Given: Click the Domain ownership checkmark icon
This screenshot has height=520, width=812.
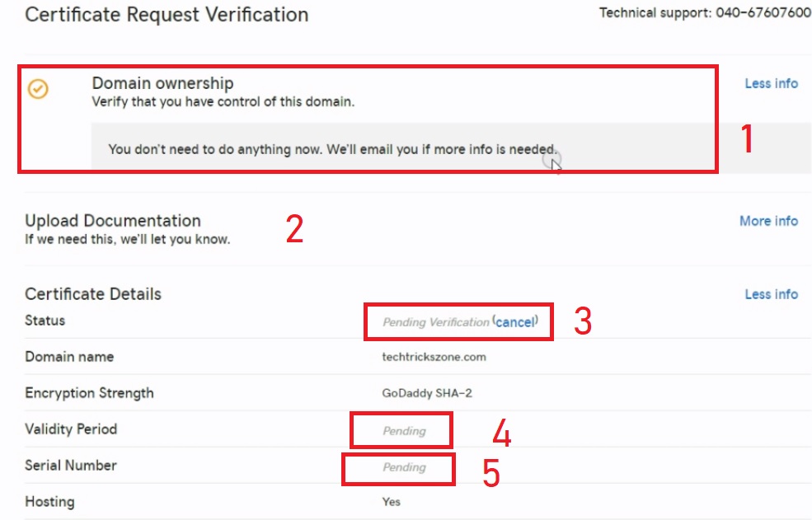Looking at the screenshot, I should tap(38, 88).
